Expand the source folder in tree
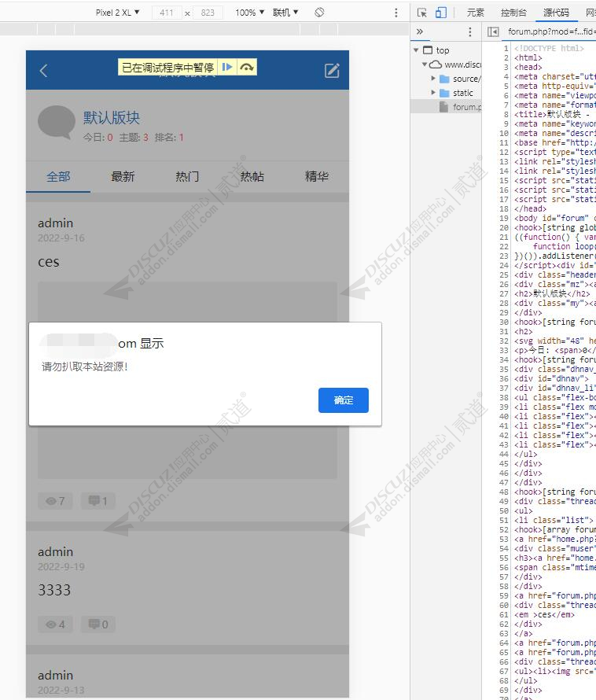Screen dimensions: 596x700 (x=433, y=79)
